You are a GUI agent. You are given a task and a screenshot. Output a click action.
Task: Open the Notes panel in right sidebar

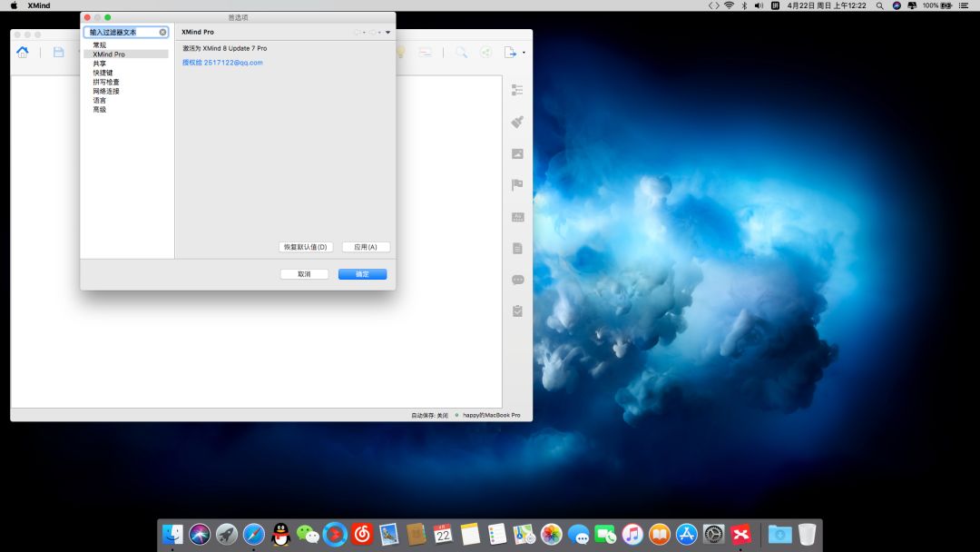517,248
